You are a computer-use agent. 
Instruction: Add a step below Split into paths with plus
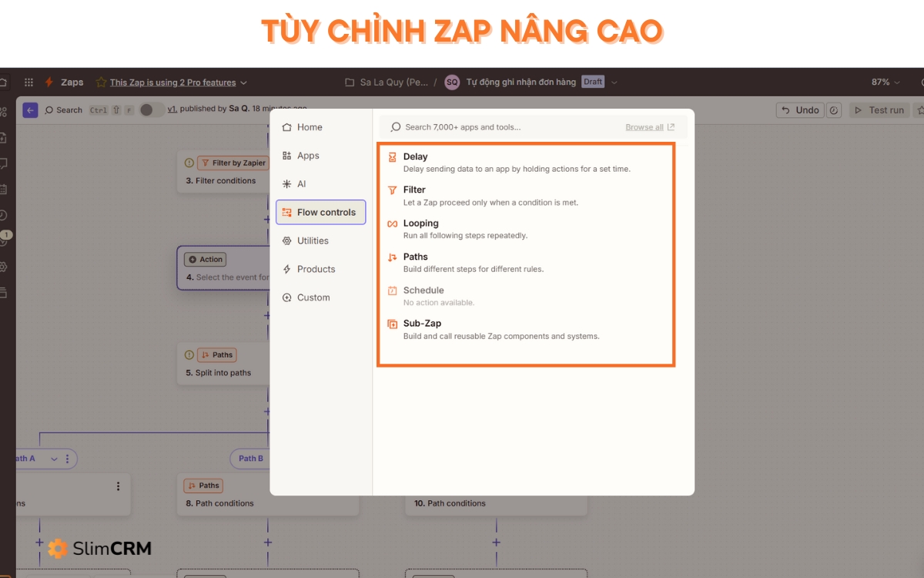267,412
